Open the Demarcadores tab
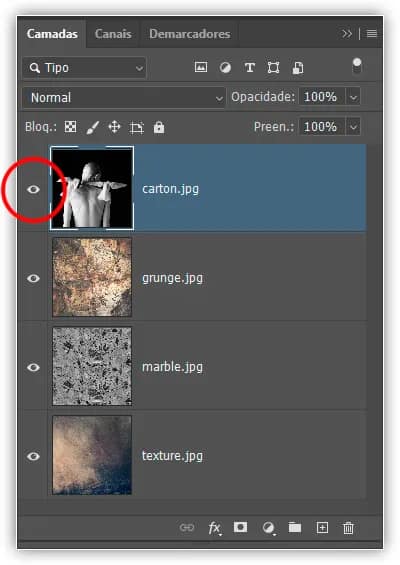The height and width of the screenshot is (565, 400). (190, 34)
